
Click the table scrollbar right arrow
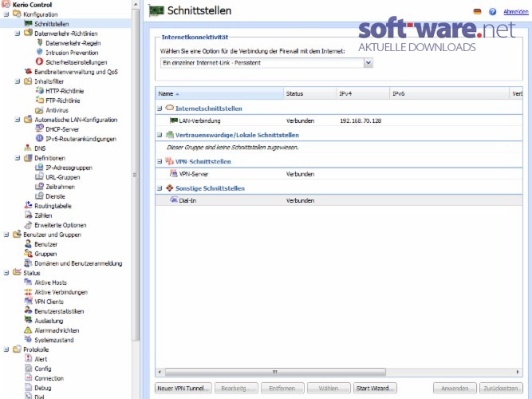coord(518,372)
